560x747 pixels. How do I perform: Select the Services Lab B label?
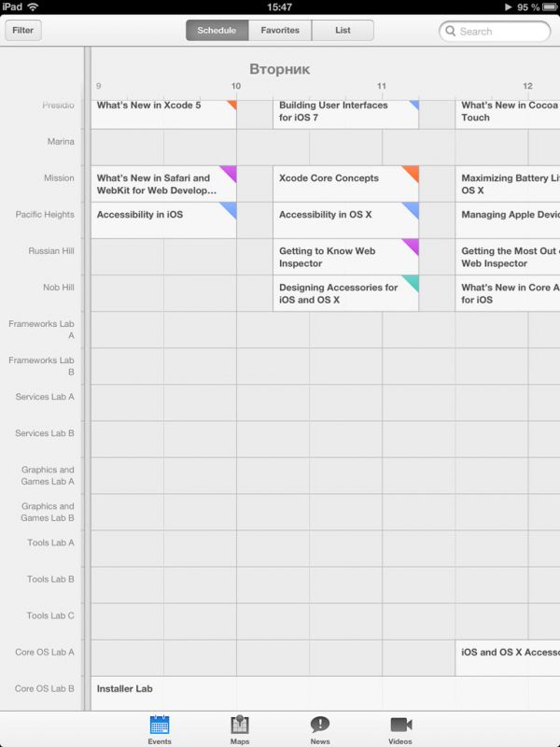click(45, 433)
